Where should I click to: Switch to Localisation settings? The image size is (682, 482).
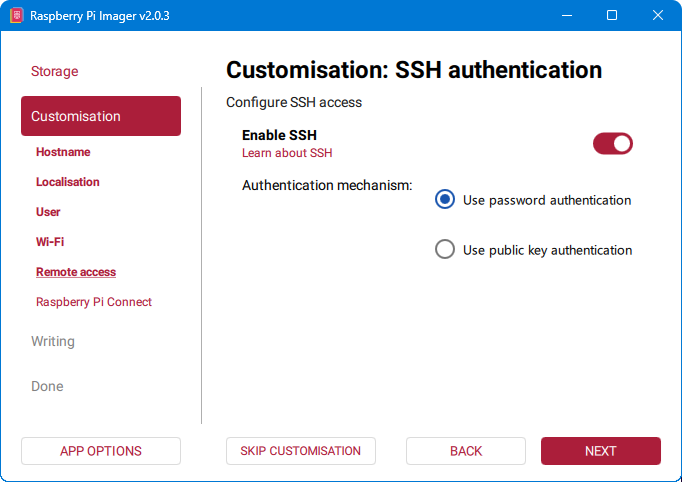68,182
